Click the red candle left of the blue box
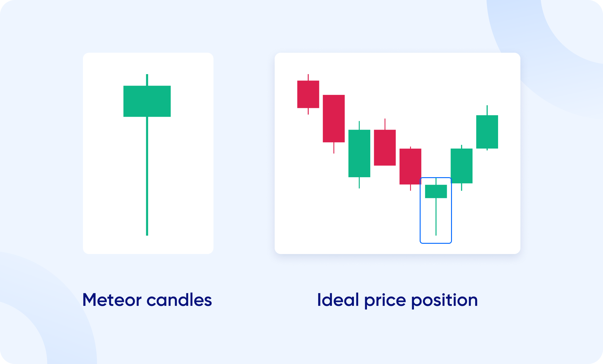 [x=410, y=166]
